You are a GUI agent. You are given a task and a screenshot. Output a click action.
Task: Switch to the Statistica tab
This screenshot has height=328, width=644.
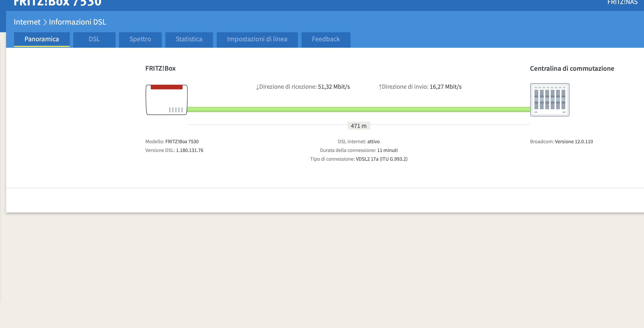(x=189, y=39)
